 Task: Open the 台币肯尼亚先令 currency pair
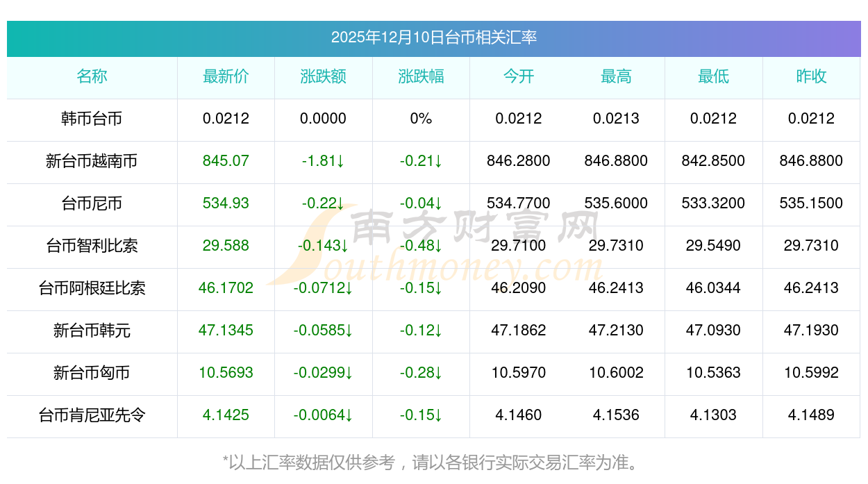[92, 415]
